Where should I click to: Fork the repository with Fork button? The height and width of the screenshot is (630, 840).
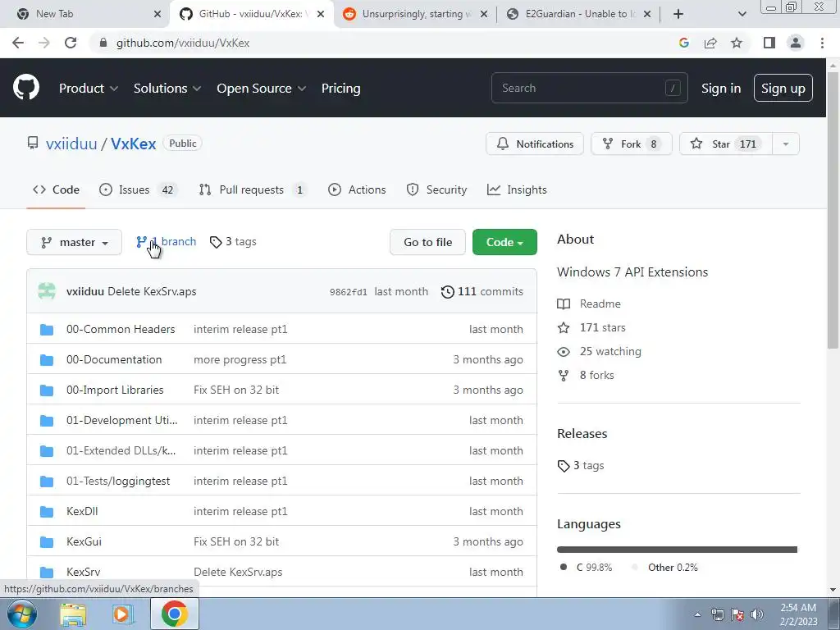631,144
